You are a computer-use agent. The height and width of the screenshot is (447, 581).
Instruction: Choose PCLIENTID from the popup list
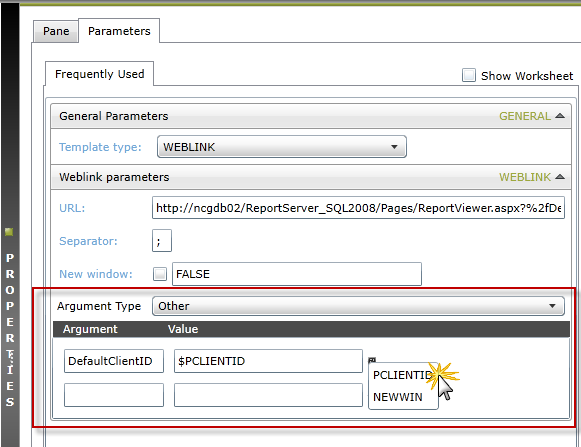[x=402, y=375]
